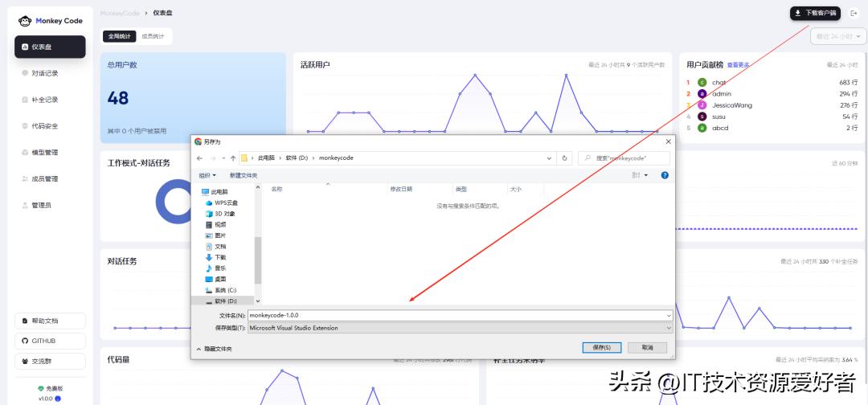Click monkeycode in the address breadcrumb
Screen dimensions: 868x405
(x=336, y=158)
